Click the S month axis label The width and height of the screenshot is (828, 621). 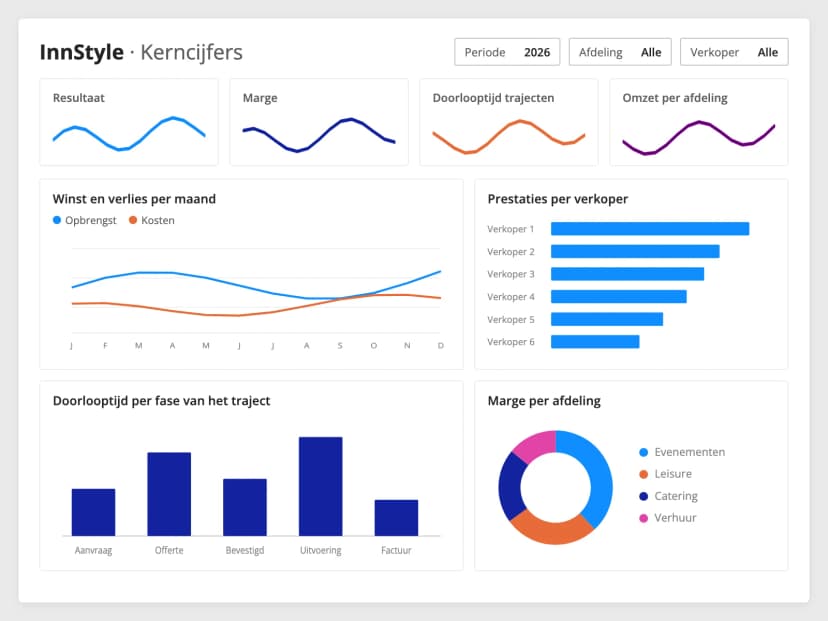tap(340, 345)
